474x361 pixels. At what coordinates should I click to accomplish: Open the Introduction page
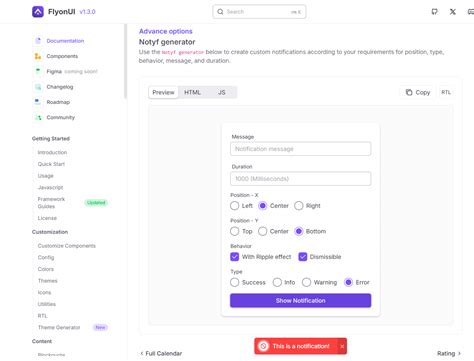click(52, 152)
